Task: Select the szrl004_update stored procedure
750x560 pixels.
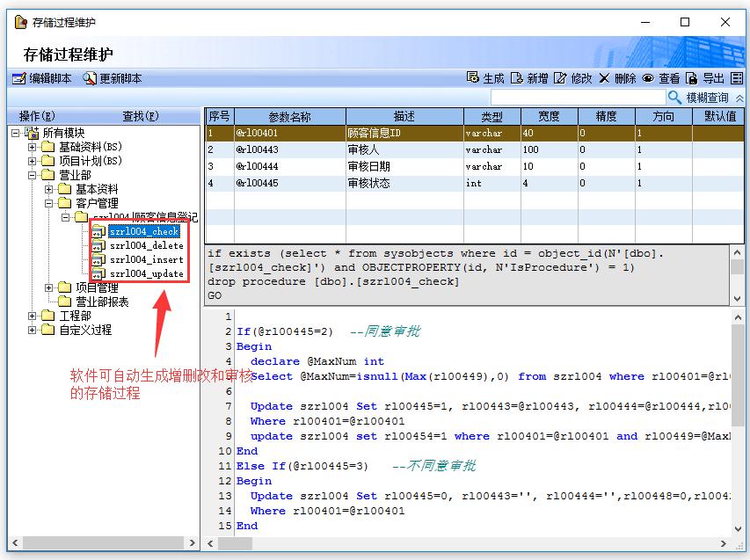Action: pyautogui.click(x=146, y=273)
